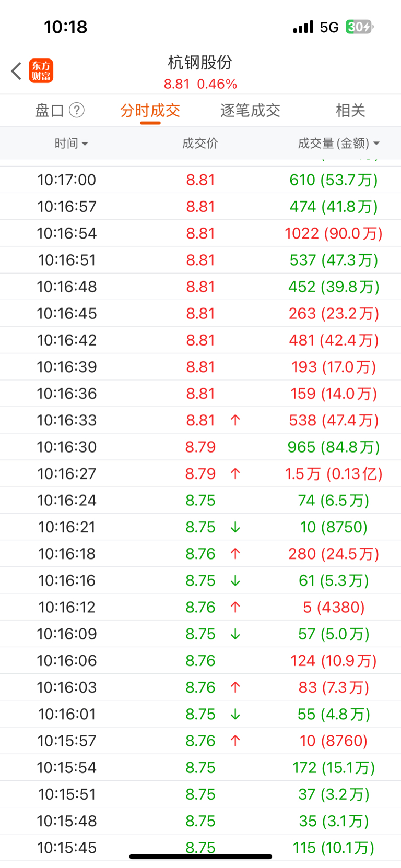Switch to the 逐笔成交 tab
The height and width of the screenshot is (868, 401).
250,110
